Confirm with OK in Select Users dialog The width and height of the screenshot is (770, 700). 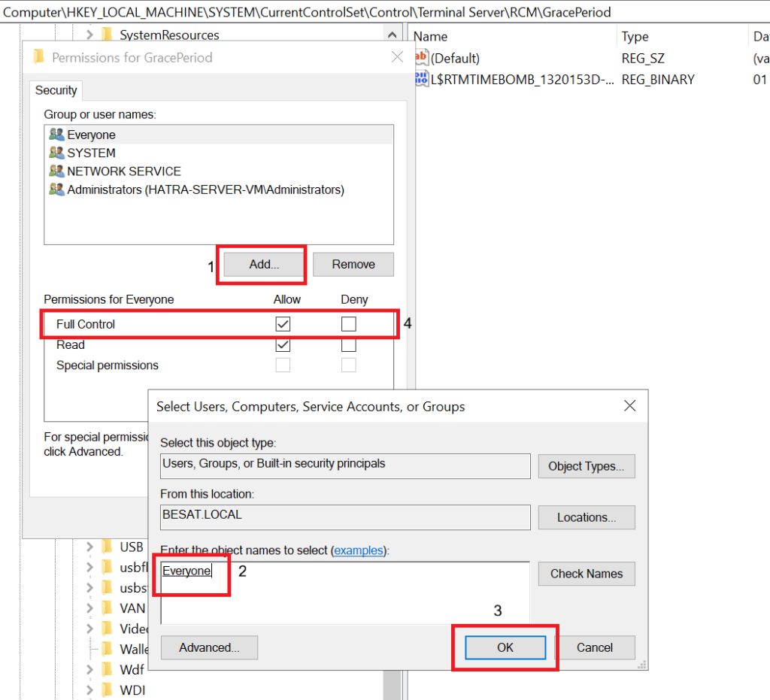[x=505, y=648]
